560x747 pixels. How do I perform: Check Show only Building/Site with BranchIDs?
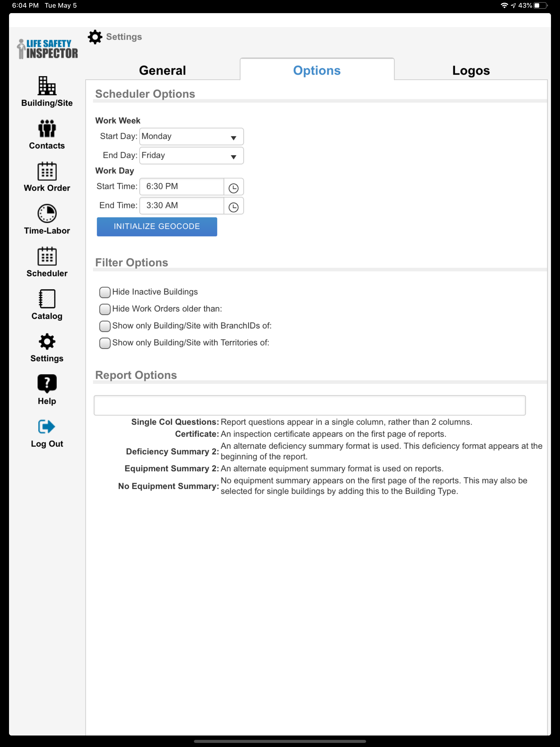pos(105,326)
